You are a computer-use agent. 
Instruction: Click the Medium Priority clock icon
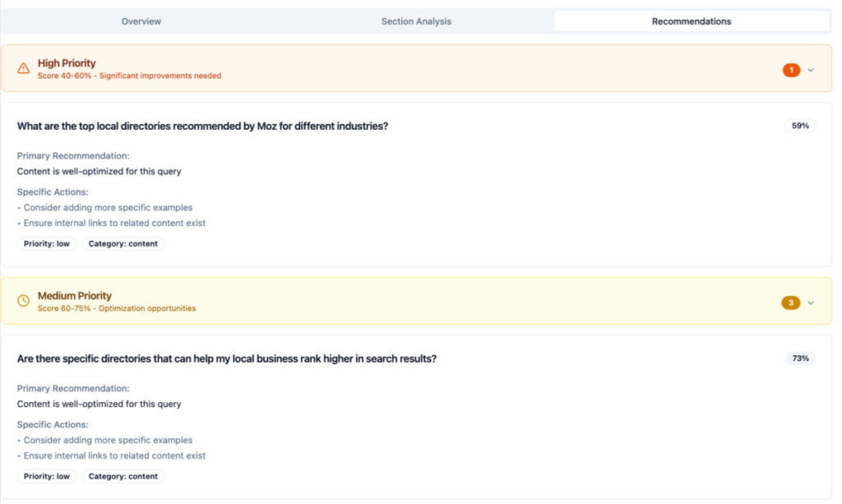[x=22, y=302]
